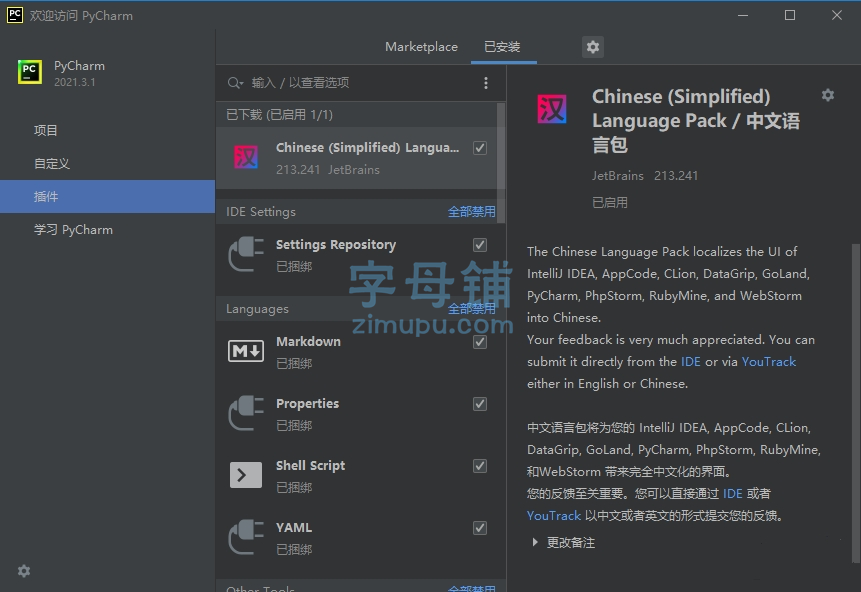Open the search options three-dot menu
861x592 pixels.
click(485, 83)
